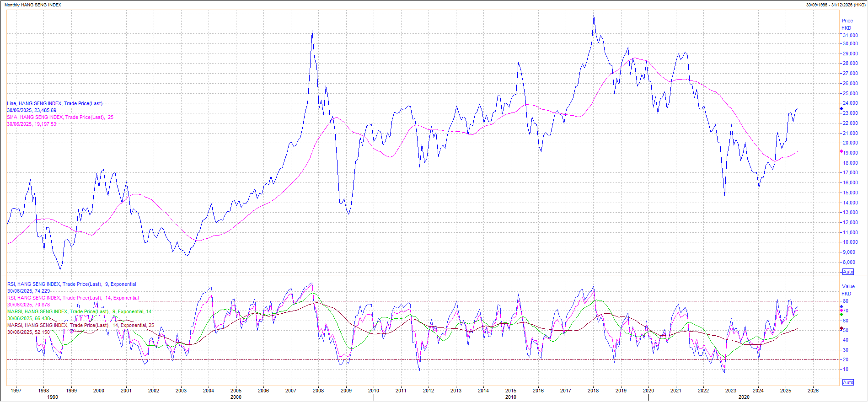
Task: Click the date range '30/09/1996 - 31/12/2026 (HKG)'
Action: point(836,5)
